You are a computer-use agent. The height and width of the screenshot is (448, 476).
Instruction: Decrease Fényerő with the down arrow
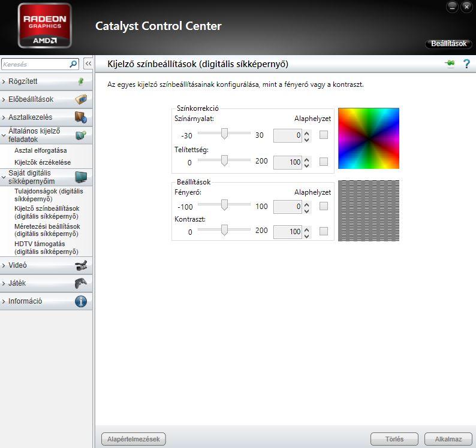tap(306, 211)
